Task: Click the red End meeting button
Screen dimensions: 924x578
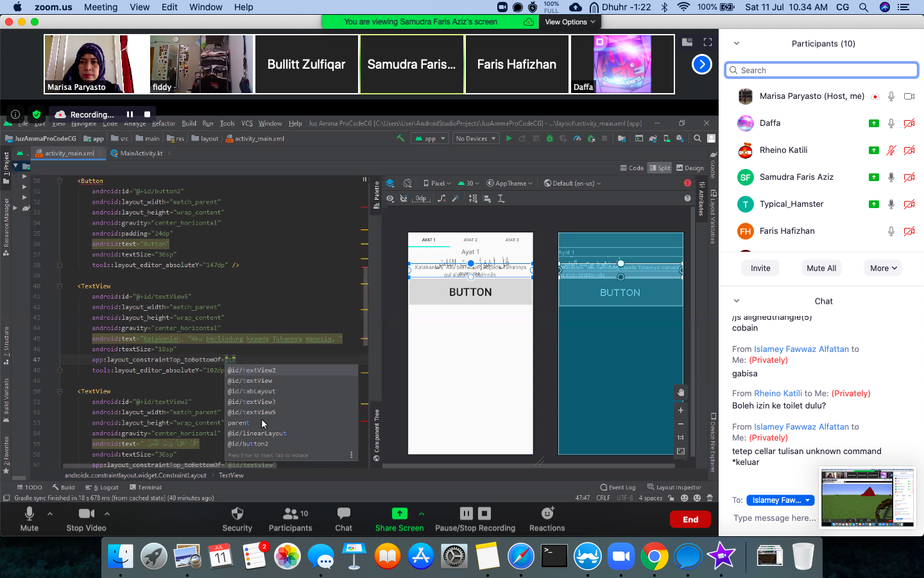Action: click(690, 520)
